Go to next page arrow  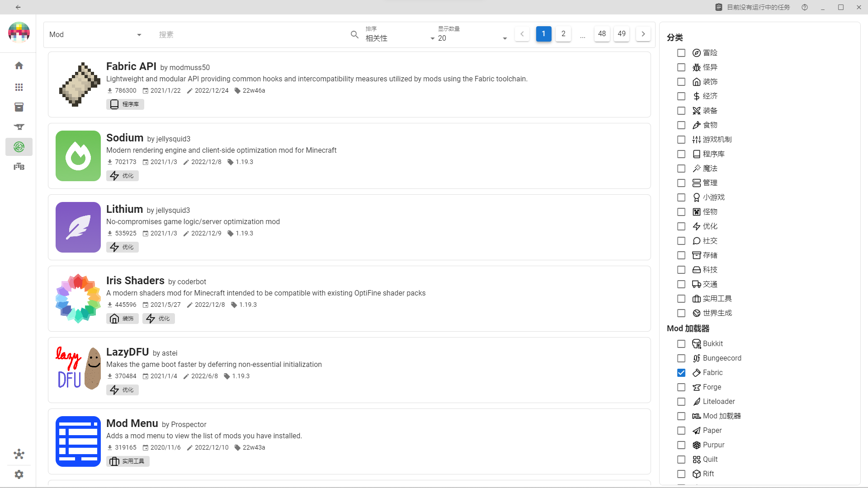(643, 34)
